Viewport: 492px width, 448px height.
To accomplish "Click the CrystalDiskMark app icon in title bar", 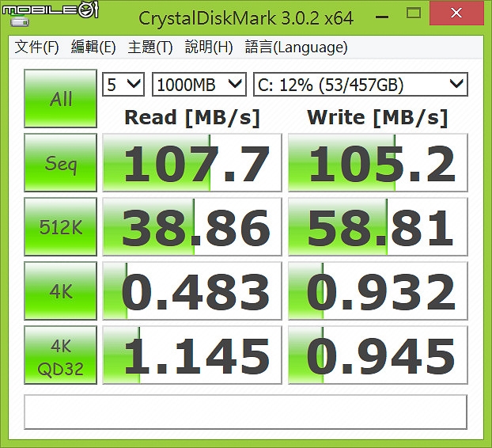I will tap(20, 21).
